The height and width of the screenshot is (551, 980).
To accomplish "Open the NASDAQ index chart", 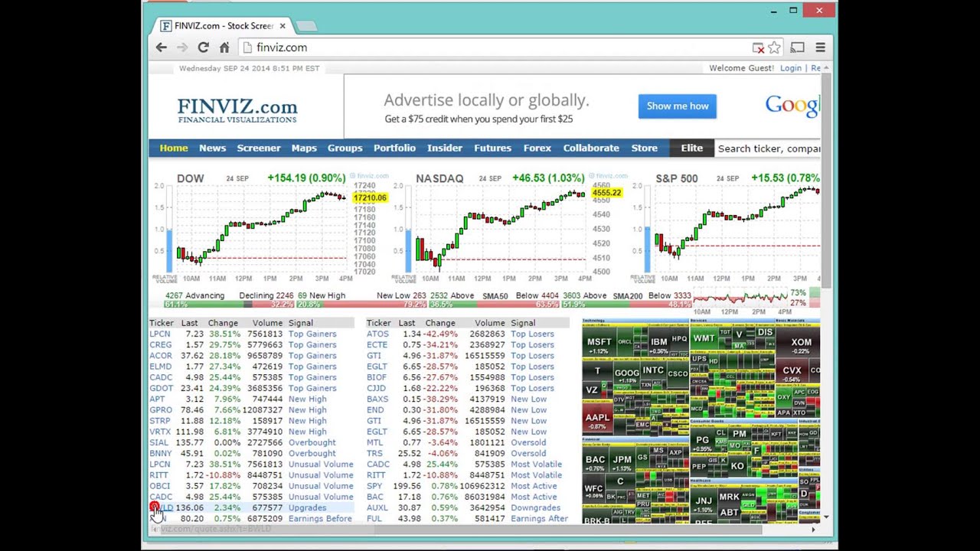I will click(x=510, y=228).
